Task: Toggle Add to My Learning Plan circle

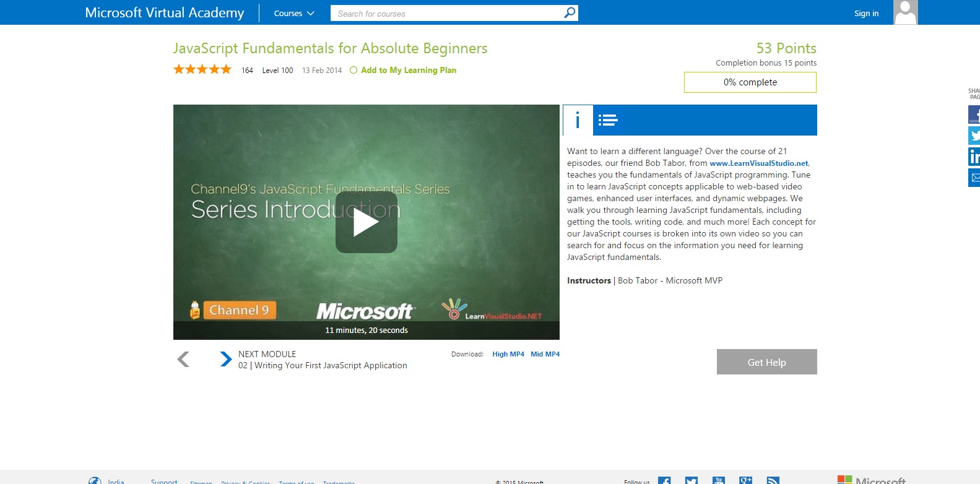Action: tap(353, 70)
